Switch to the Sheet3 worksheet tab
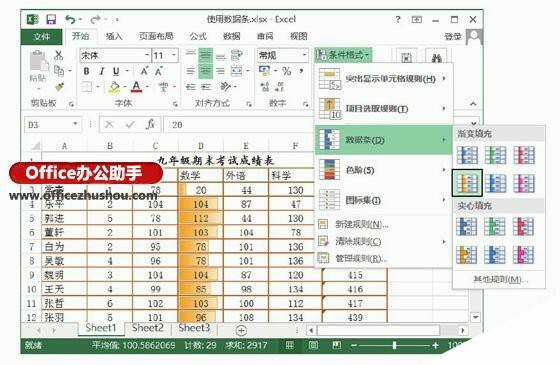 click(194, 328)
